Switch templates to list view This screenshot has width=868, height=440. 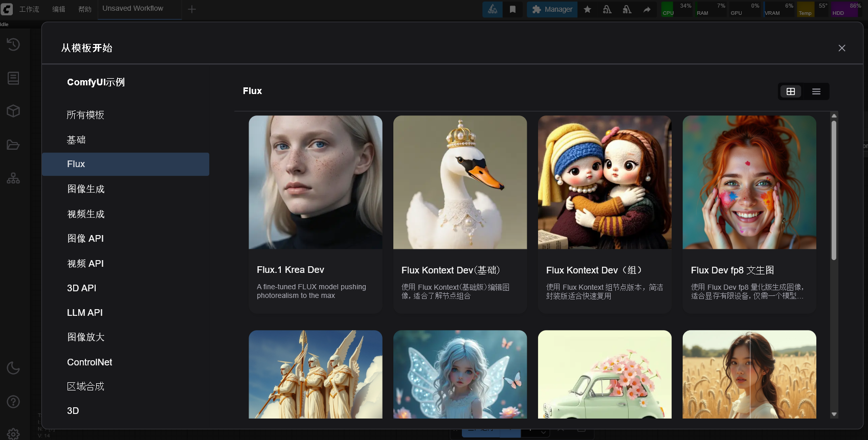816,91
